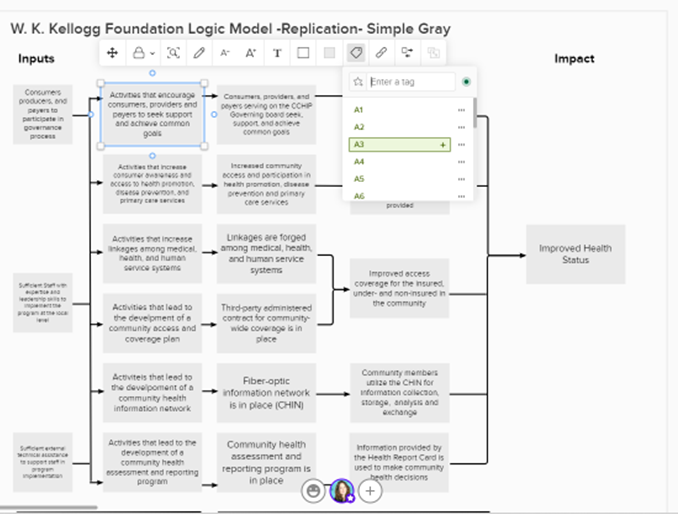Decrease font size with A- icon
678x514 pixels.
tap(225, 53)
